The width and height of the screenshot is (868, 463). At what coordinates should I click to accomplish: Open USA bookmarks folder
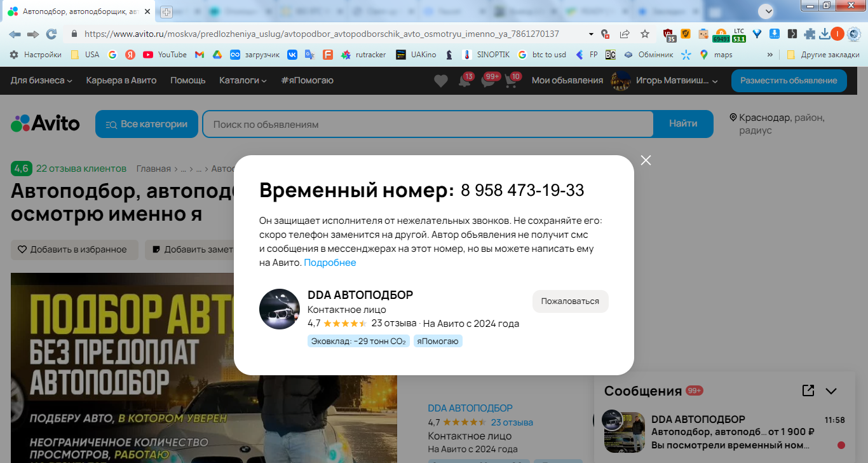click(x=85, y=55)
